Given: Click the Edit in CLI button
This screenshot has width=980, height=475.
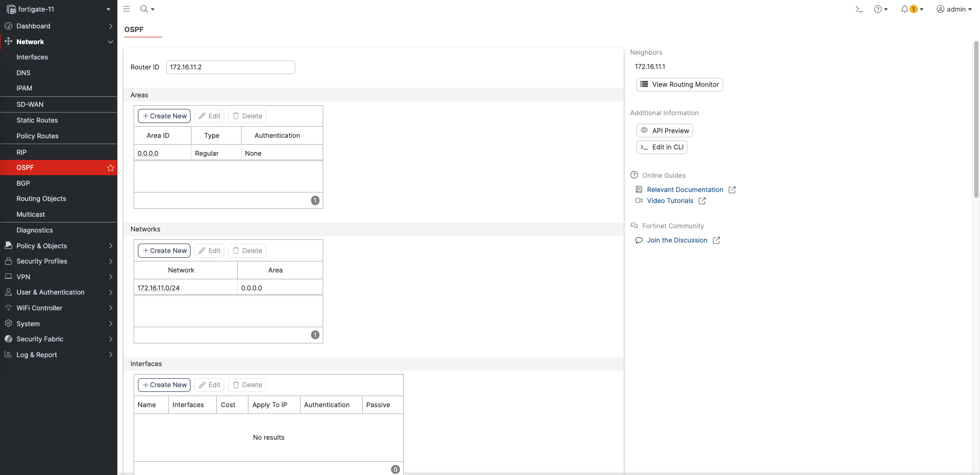Looking at the screenshot, I should [x=662, y=147].
